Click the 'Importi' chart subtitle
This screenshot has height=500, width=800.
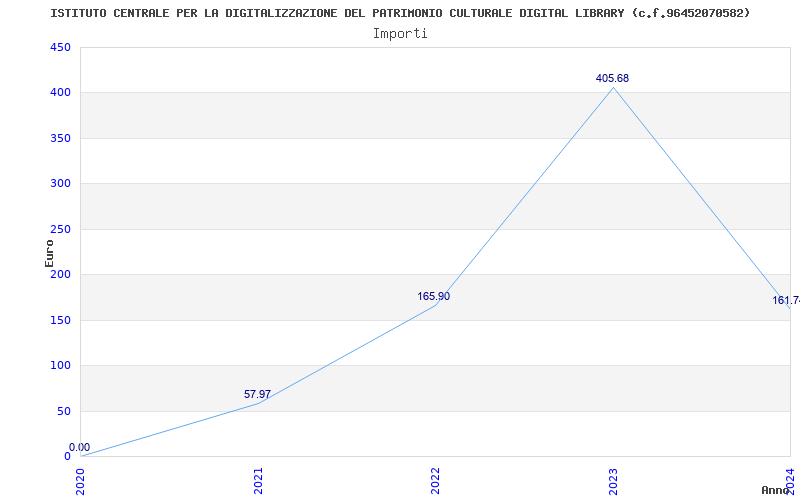point(400,34)
